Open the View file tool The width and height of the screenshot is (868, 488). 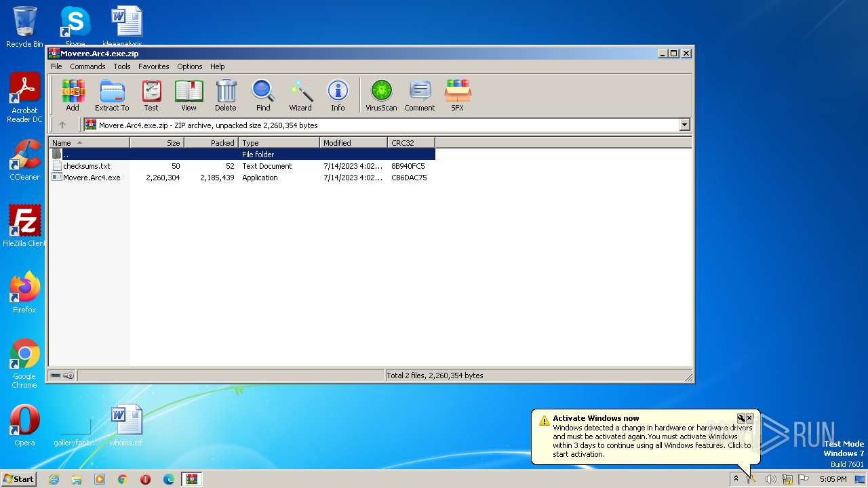click(x=189, y=95)
